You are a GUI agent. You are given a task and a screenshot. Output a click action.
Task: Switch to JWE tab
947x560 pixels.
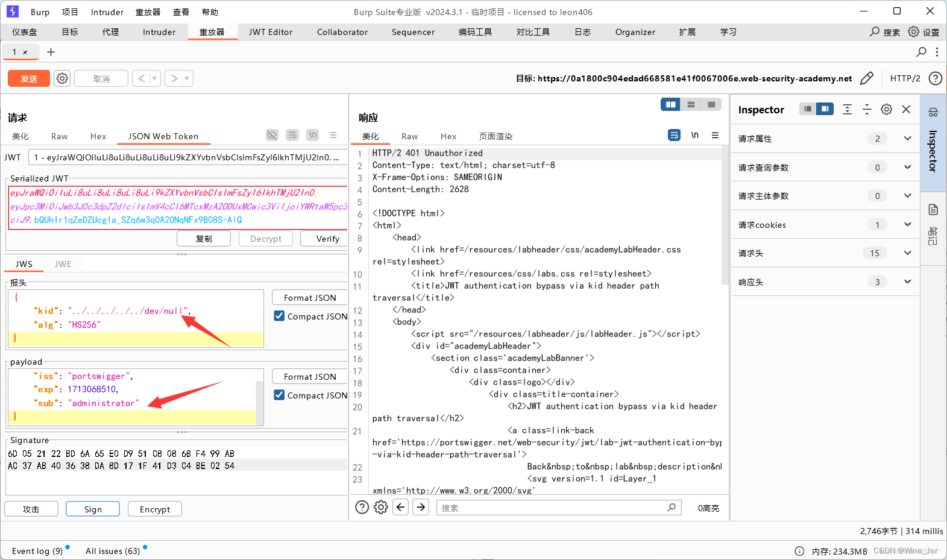[x=63, y=264]
